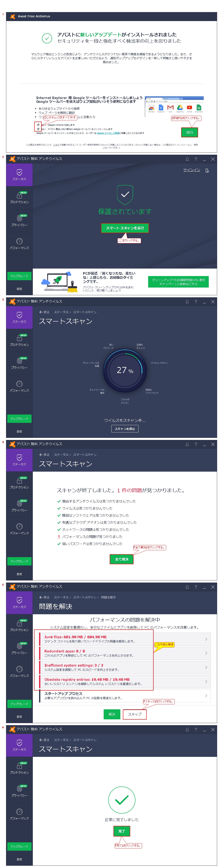Screen dimensions: 219x868
Task: Click the help icon in the スキャンが終了しました window
Action: click(x=196, y=444)
